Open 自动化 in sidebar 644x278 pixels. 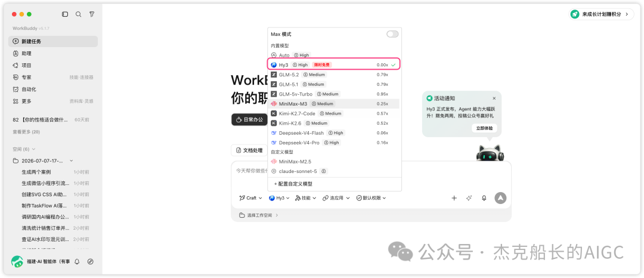53,89
